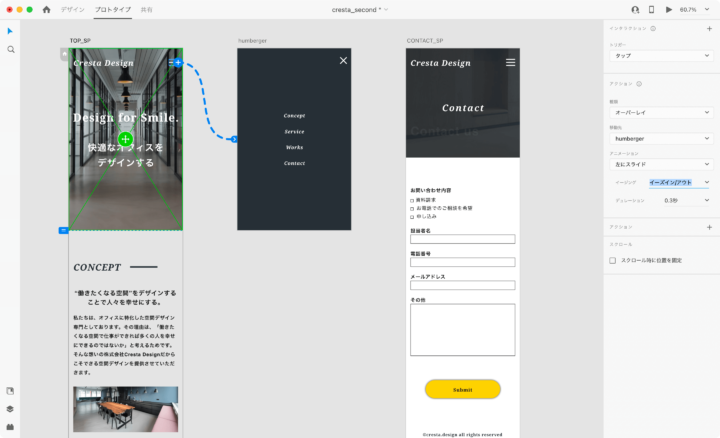Click the close X on humberger artboard
Viewport: 720px width, 438px height.
pos(343,61)
